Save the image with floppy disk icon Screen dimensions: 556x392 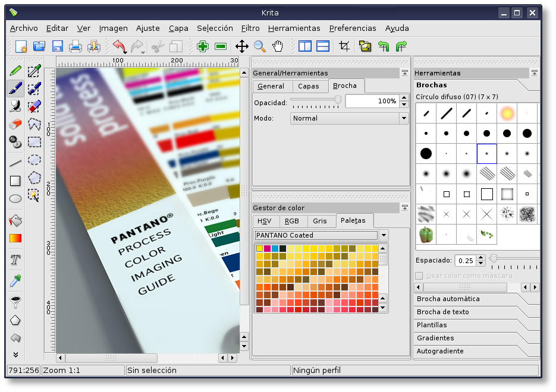pyautogui.click(x=57, y=46)
